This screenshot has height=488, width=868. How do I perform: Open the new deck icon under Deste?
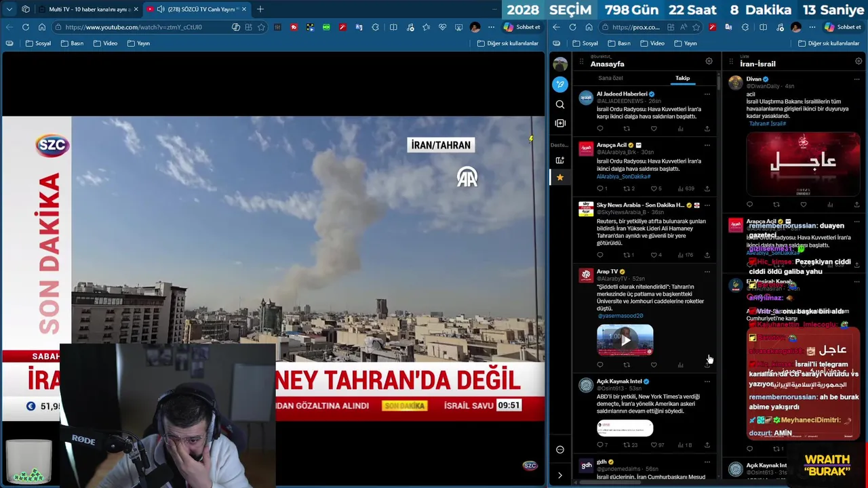point(559,160)
